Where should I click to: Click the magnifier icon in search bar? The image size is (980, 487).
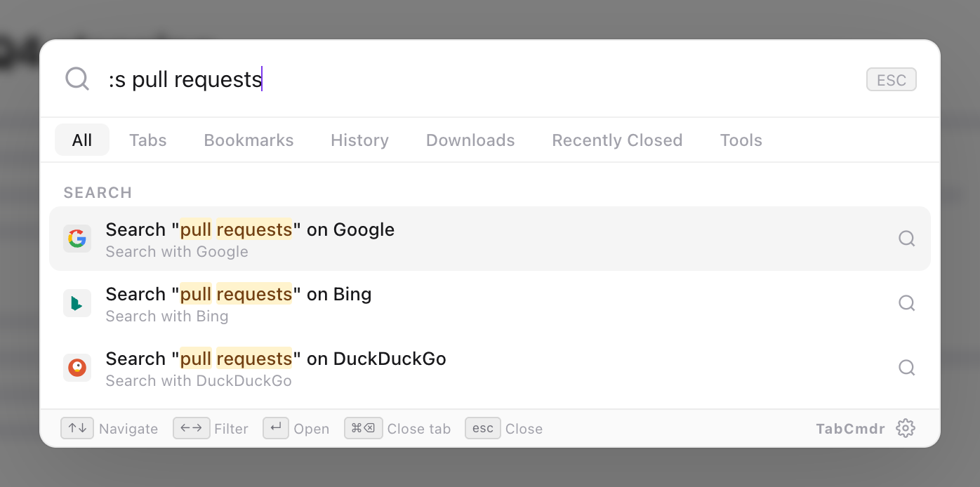[77, 79]
